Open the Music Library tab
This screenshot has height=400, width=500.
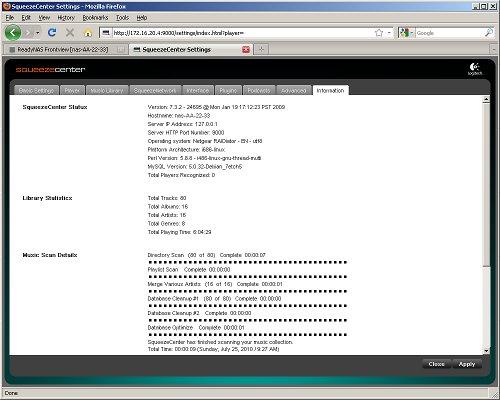107,90
